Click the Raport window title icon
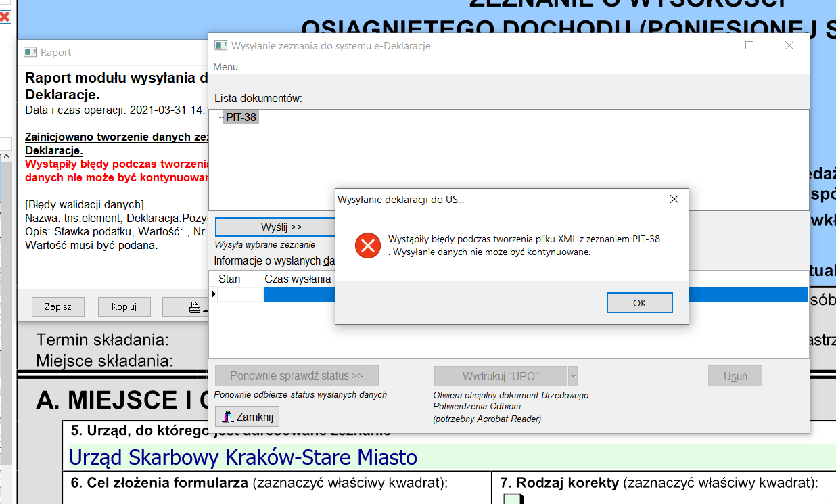This screenshot has width=836, height=504. pos(30,52)
